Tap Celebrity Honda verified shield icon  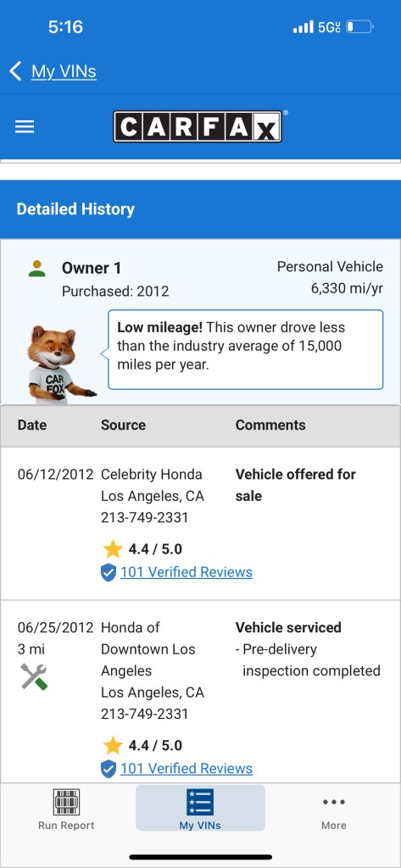click(x=109, y=572)
